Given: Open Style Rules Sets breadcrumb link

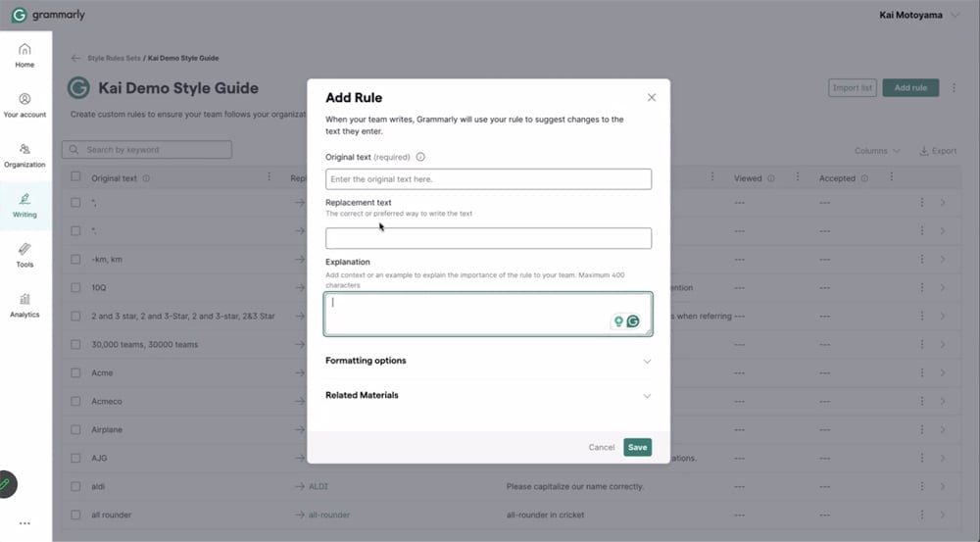Looking at the screenshot, I should tap(114, 58).
